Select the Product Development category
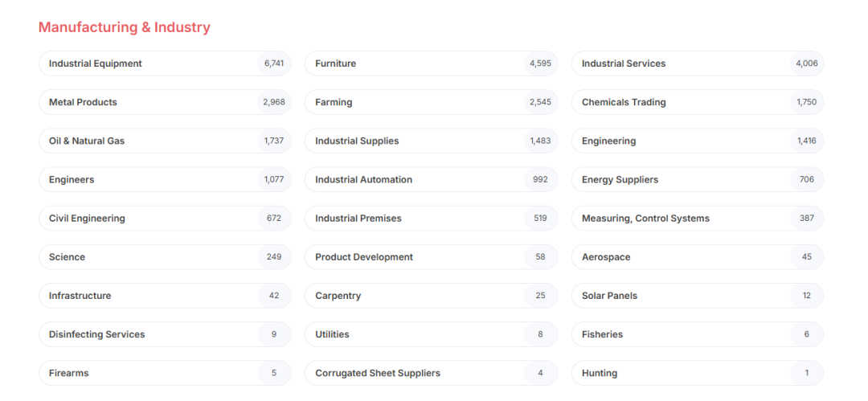The height and width of the screenshot is (401, 868). 432,257
